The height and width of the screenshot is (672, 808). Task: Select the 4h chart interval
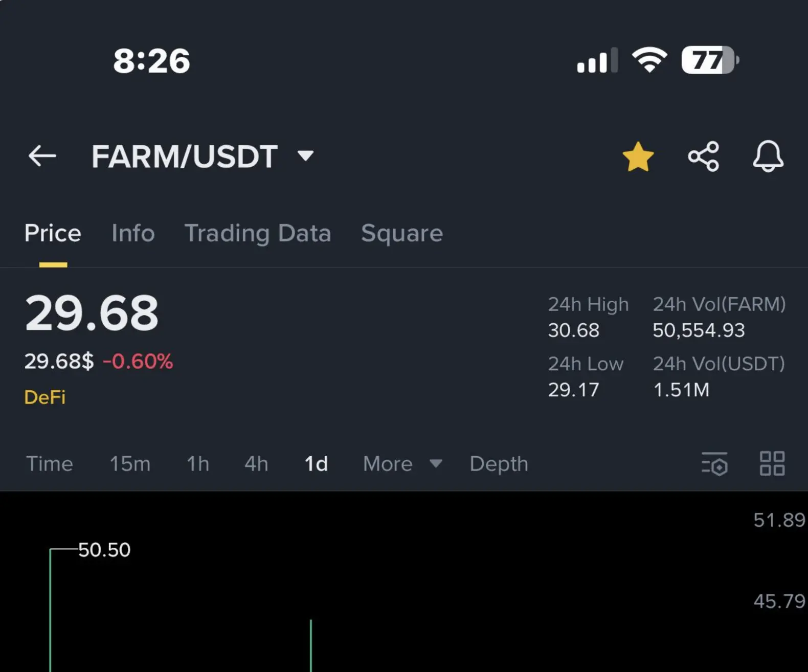pos(256,464)
